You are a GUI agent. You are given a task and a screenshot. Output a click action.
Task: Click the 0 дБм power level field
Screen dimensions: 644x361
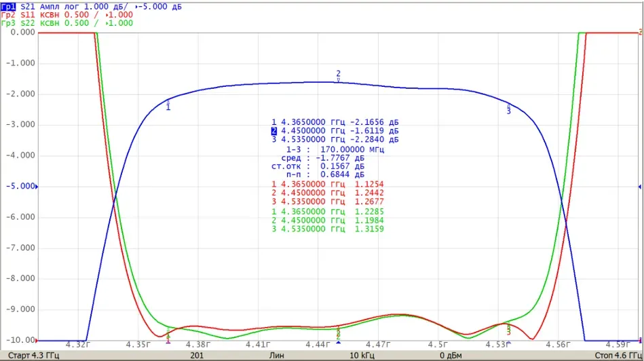pyautogui.click(x=451, y=356)
